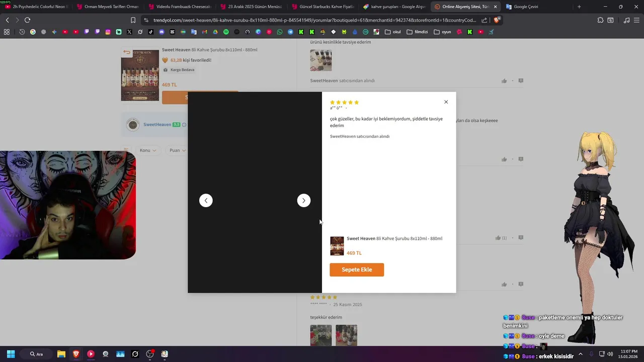Click the address bar URL field

(314, 20)
